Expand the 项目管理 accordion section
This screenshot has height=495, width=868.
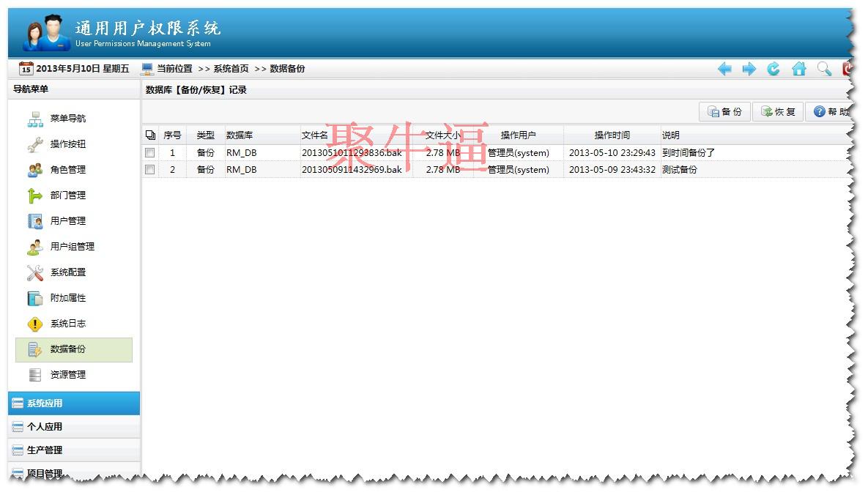point(74,472)
